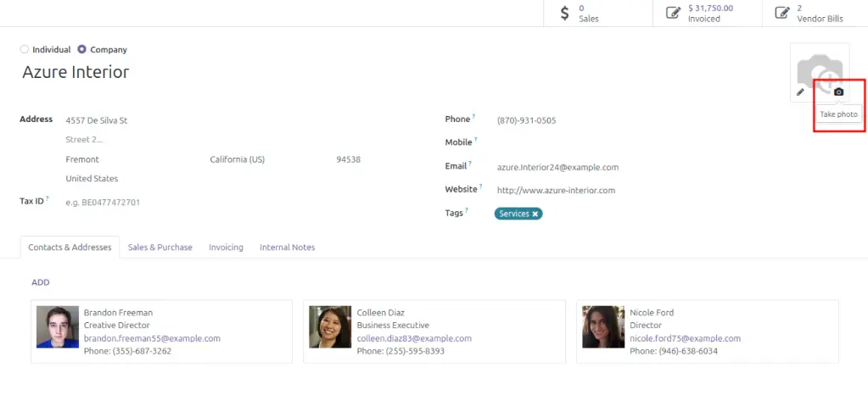Image resolution: width=868 pixels, height=395 pixels.
Task: Open Vendor Bills stat button
Action: click(x=810, y=13)
